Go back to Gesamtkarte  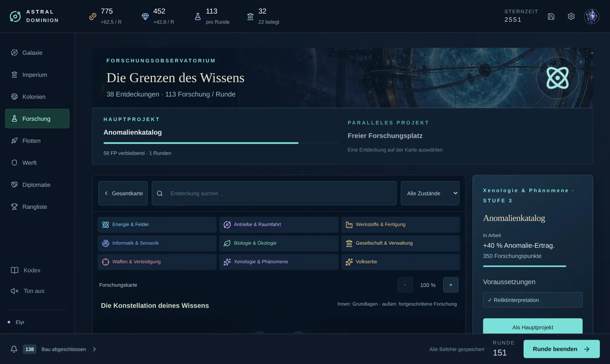123,193
